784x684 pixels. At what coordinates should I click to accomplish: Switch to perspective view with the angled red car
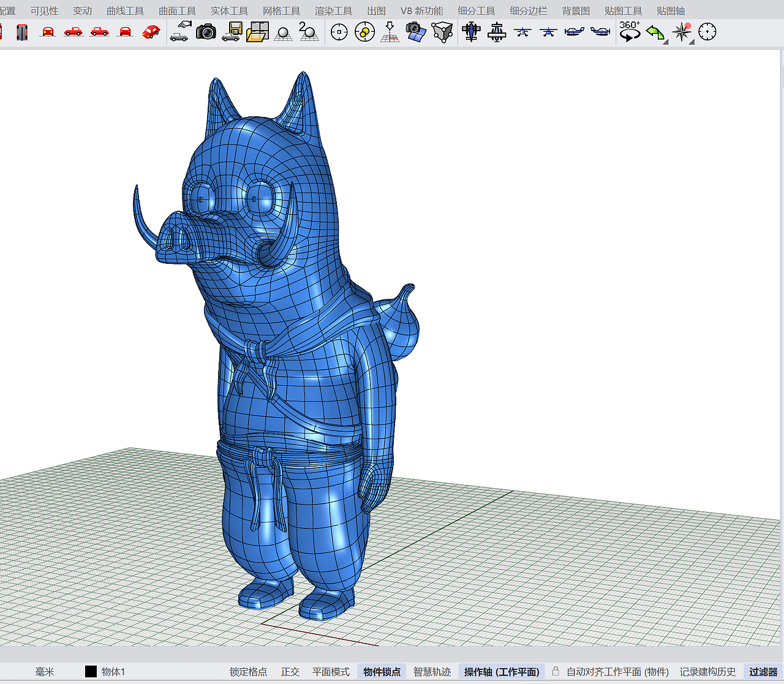tap(151, 32)
